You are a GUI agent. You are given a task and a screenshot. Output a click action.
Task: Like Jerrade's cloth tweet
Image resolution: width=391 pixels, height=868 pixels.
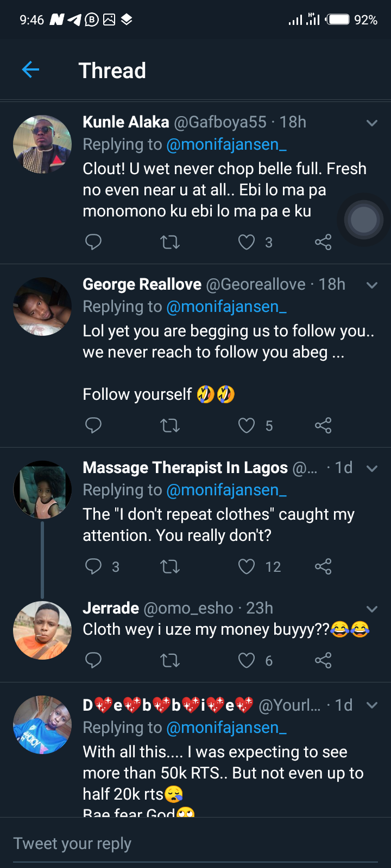(x=247, y=660)
